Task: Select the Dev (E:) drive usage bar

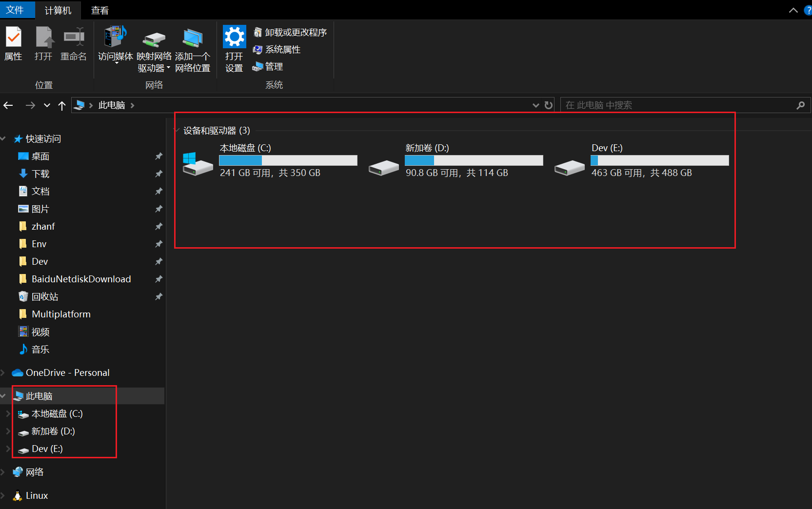Action: tap(659, 160)
